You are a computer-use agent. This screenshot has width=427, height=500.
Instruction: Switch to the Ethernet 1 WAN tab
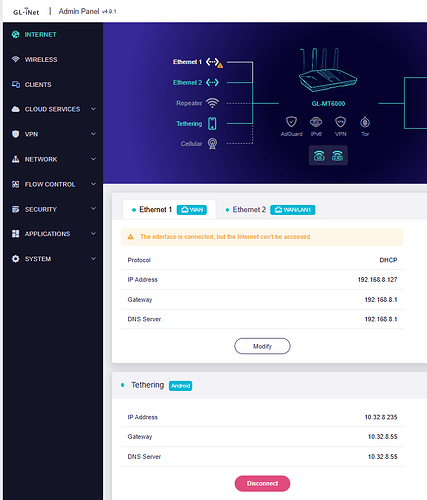click(169, 210)
